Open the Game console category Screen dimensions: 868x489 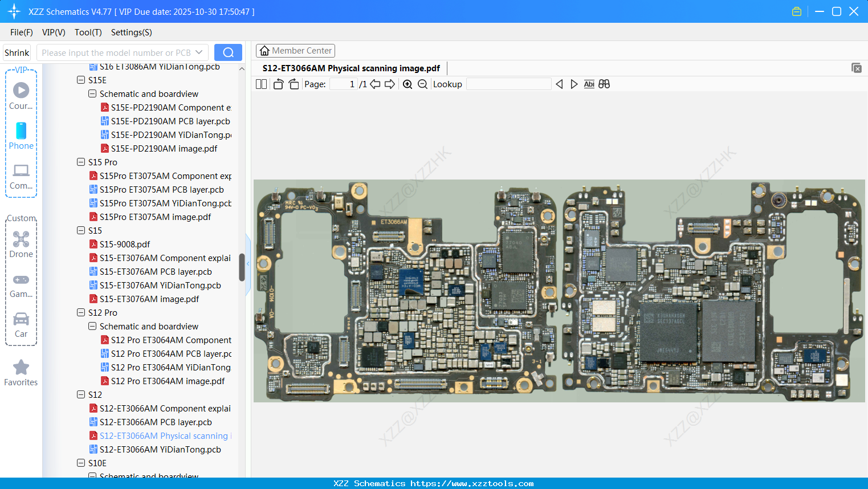tap(21, 279)
